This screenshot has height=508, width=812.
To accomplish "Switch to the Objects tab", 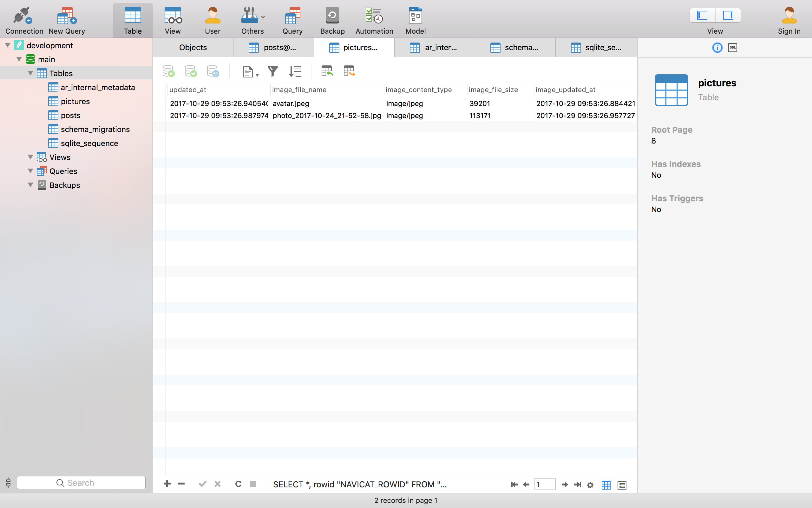I will (x=193, y=47).
